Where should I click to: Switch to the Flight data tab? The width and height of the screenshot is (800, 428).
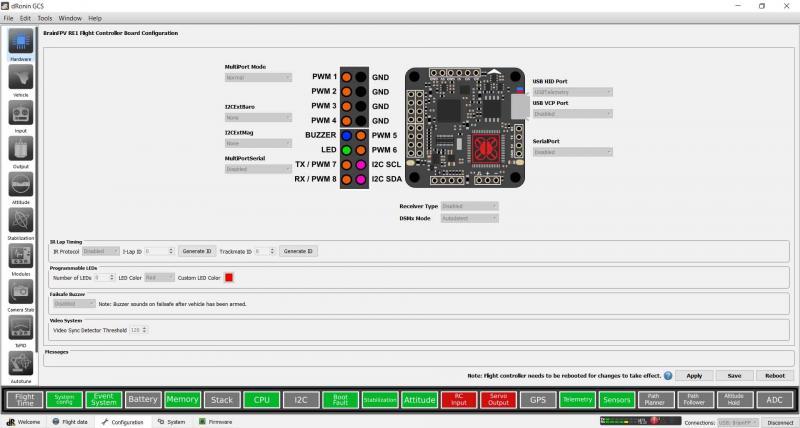pos(70,422)
